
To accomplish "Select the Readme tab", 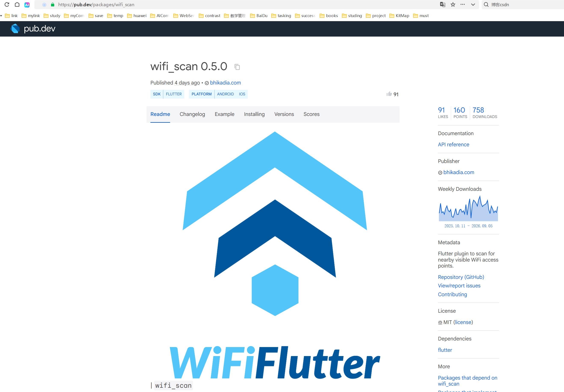I will 160,114.
